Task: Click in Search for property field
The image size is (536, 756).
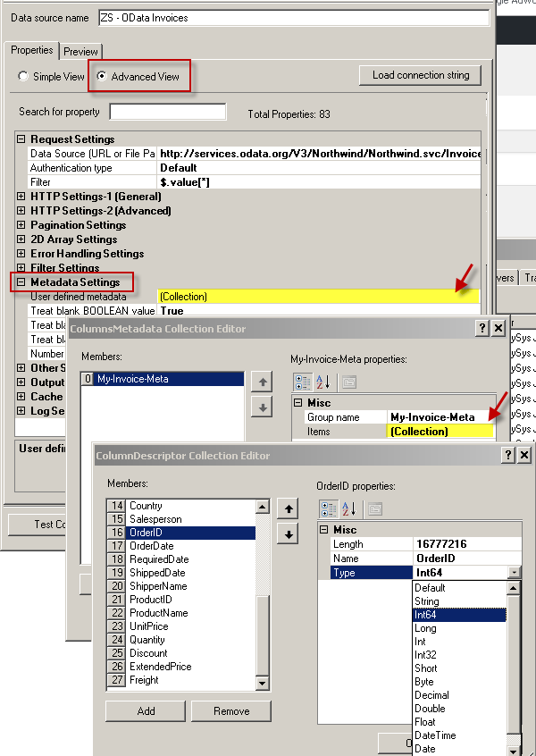Action: point(168,112)
